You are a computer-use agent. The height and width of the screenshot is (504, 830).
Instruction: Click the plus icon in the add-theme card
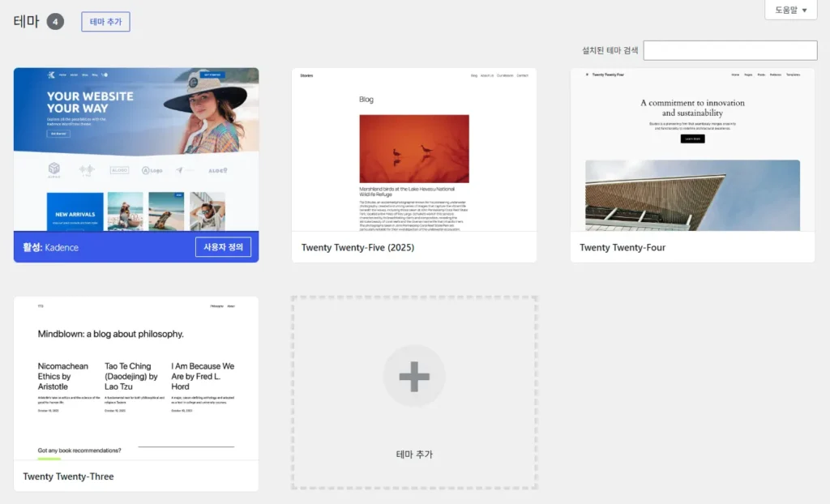414,377
